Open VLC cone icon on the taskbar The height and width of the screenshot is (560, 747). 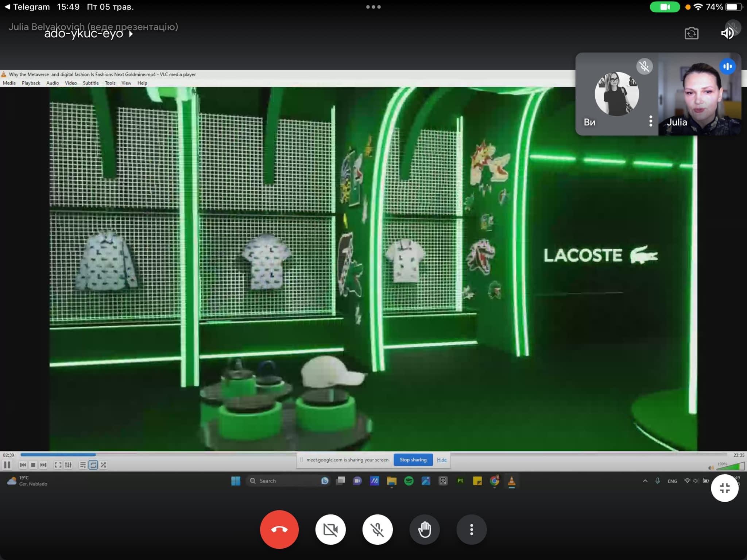coord(512,481)
